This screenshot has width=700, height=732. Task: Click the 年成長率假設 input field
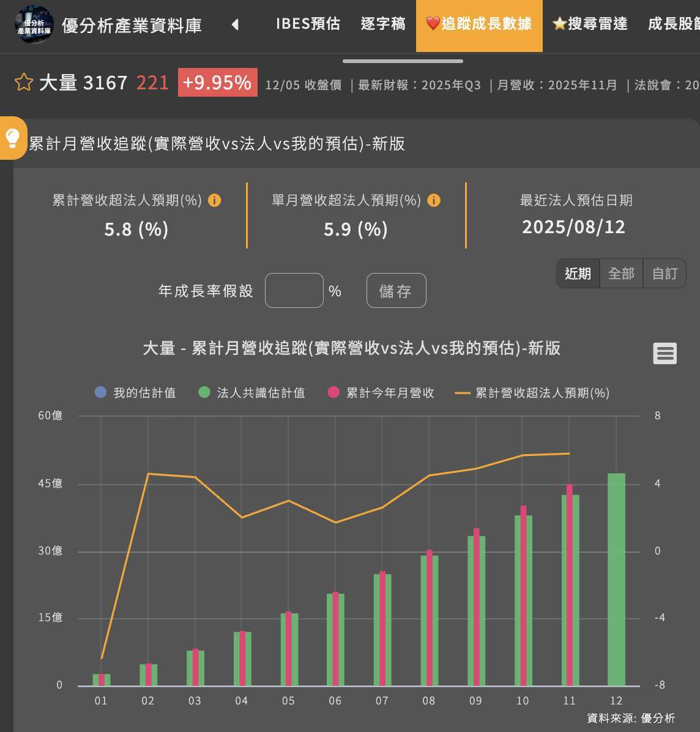pos(294,291)
